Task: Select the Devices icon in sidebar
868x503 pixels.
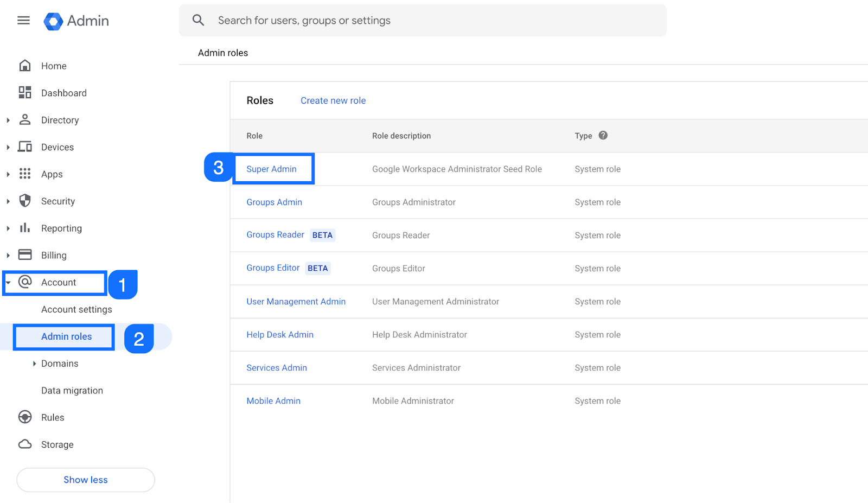Action: (25, 147)
